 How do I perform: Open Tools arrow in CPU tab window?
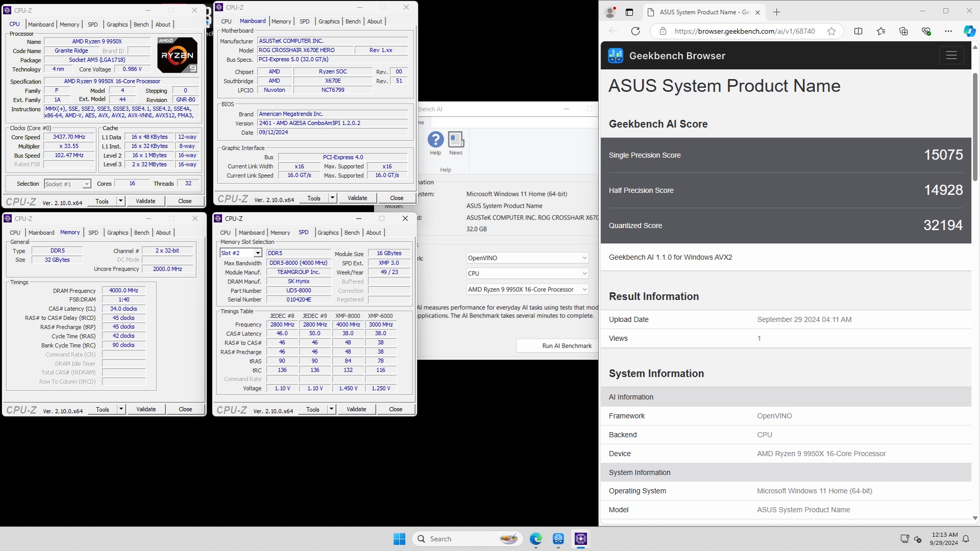click(121, 201)
